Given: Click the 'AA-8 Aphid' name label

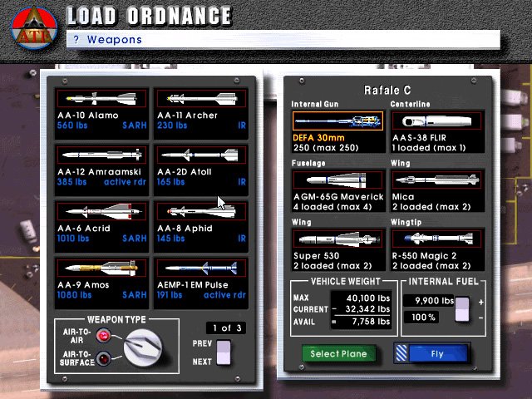Looking at the screenshot, I should click(185, 229).
